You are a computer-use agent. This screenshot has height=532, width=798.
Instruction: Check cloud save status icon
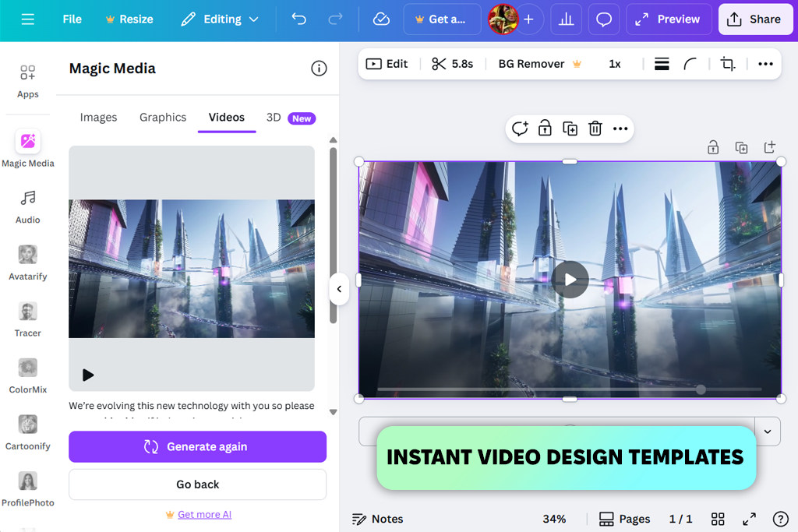tap(381, 19)
